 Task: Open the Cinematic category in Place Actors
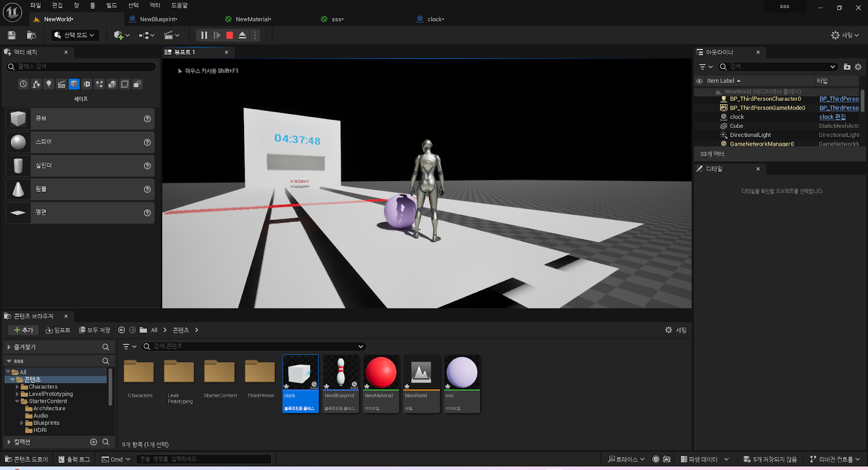[x=61, y=84]
